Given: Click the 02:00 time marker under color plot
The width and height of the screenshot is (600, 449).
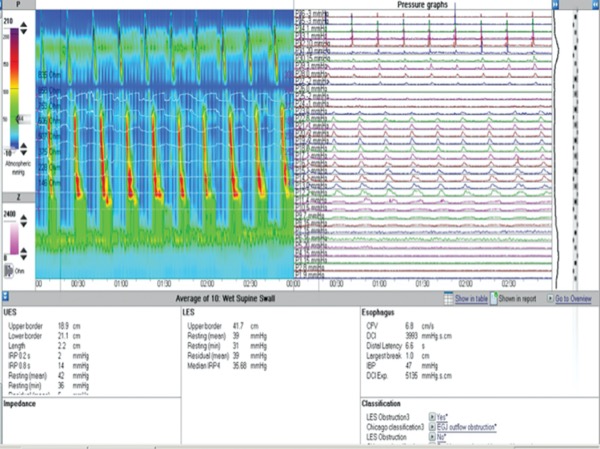Looking at the screenshot, I should tap(207, 284).
